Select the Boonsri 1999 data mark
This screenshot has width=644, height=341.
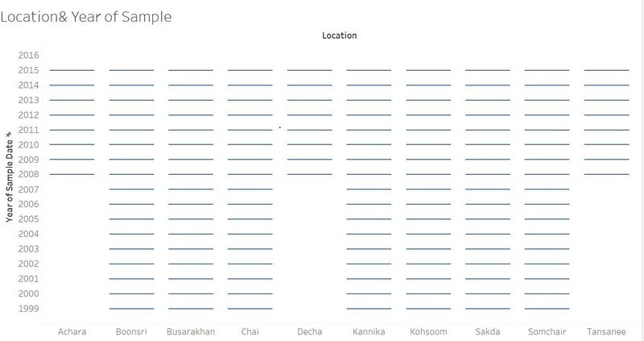coord(131,309)
